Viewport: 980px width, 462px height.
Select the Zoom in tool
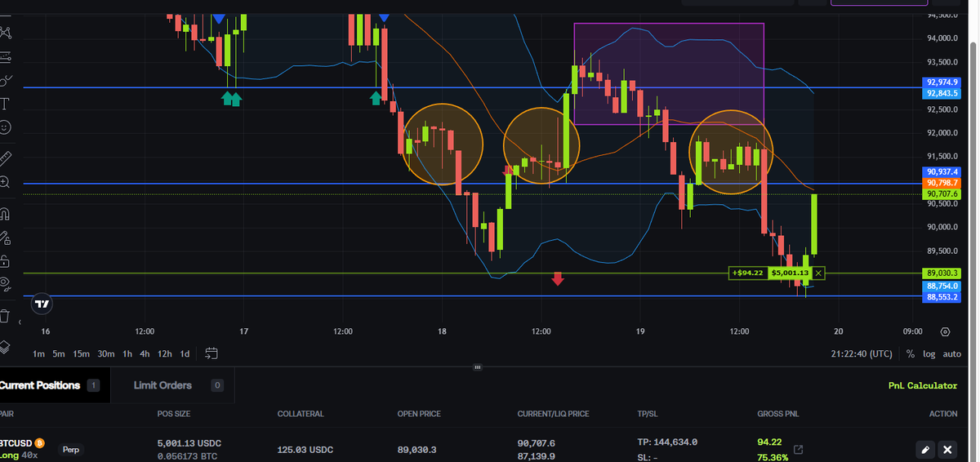[6, 182]
